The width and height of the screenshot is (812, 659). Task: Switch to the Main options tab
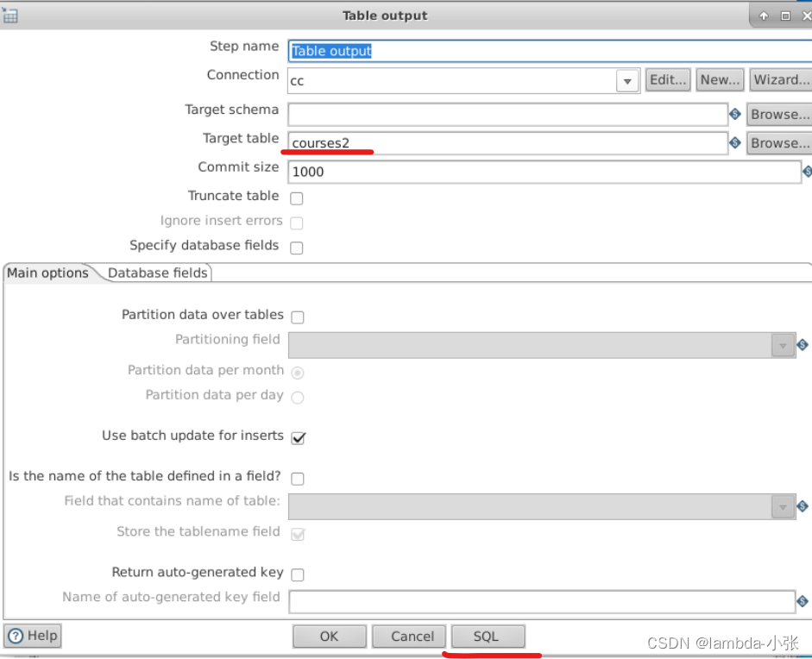click(47, 273)
